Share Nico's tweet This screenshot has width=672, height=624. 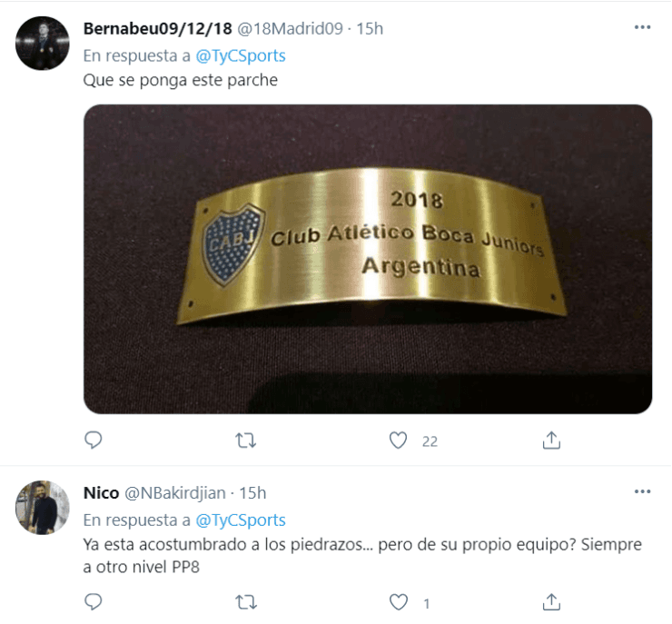(x=551, y=602)
